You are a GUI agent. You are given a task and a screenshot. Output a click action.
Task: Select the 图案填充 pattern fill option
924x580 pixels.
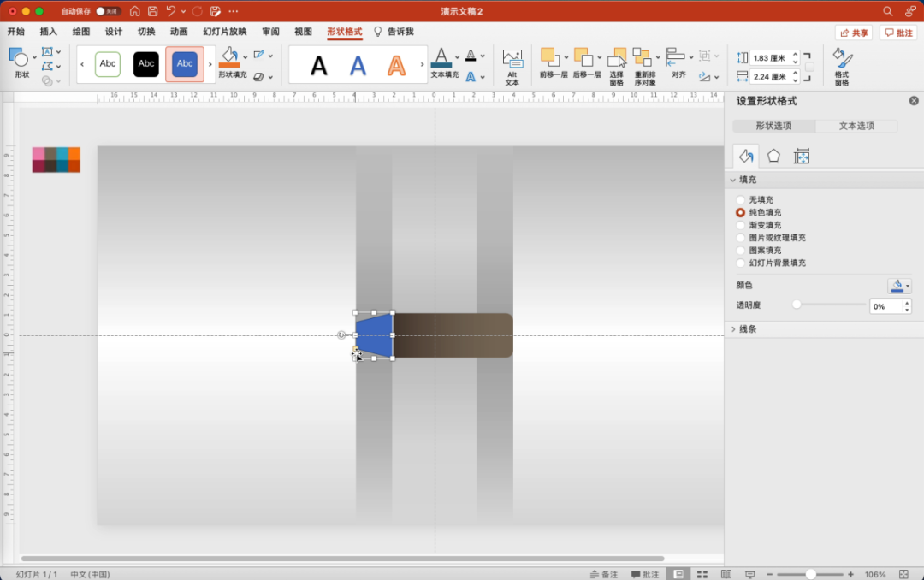click(741, 251)
